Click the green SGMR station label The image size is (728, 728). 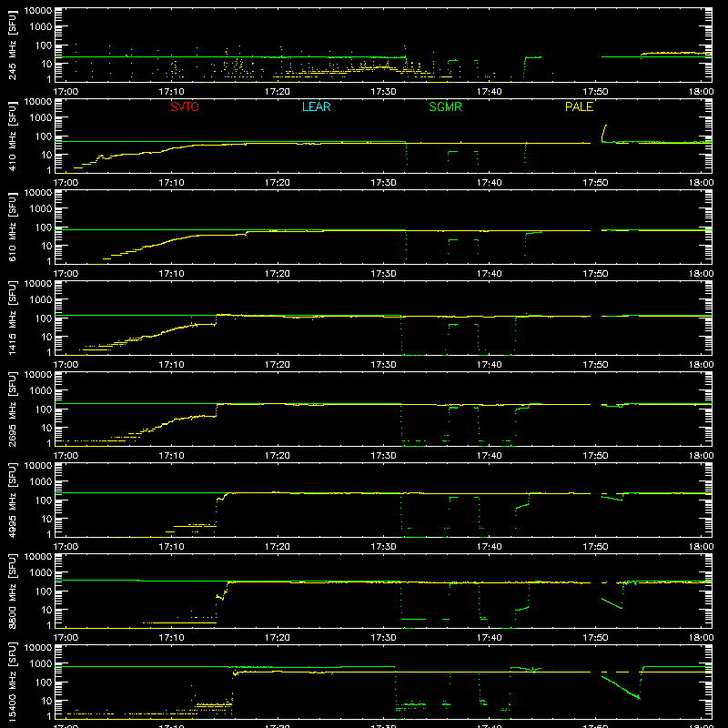pos(445,106)
